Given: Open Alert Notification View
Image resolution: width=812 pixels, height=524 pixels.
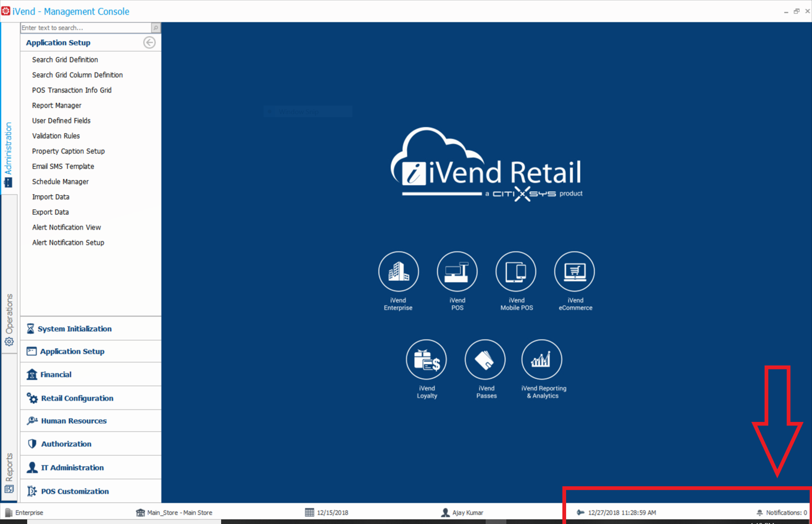Looking at the screenshot, I should [x=67, y=227].
